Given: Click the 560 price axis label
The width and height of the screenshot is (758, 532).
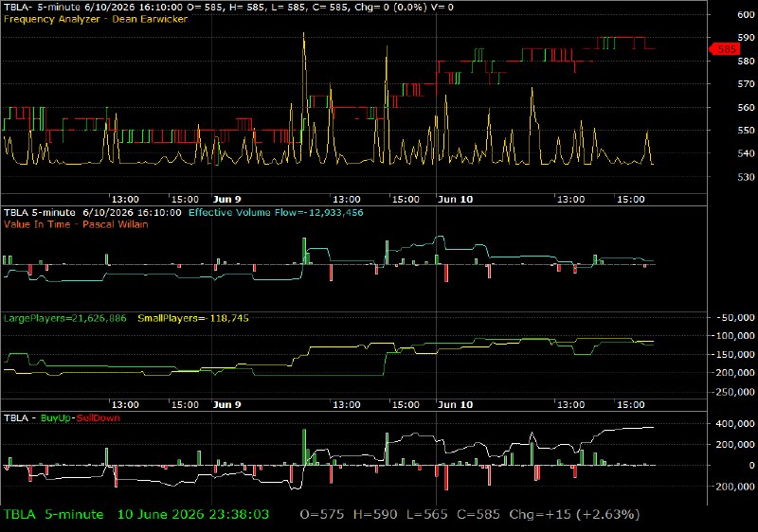Looking at the screenshot, I should pos(746,107).
